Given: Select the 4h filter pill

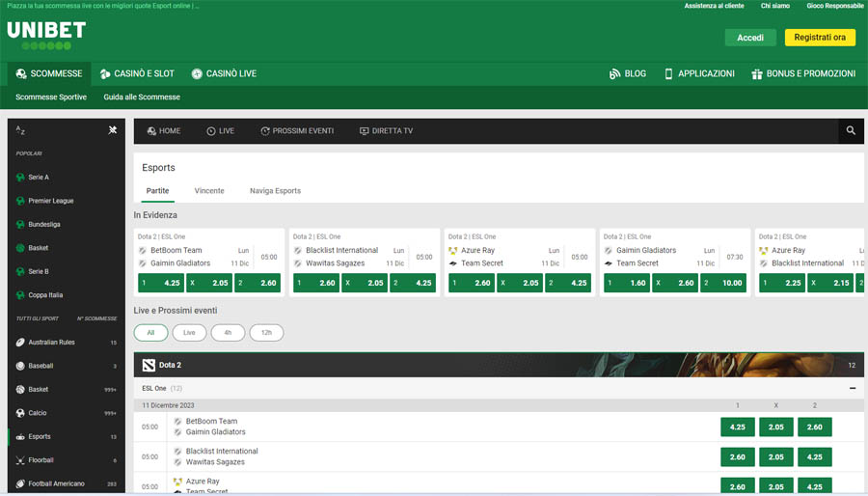Looking at the screenshot, I should (x=228, y=333).
